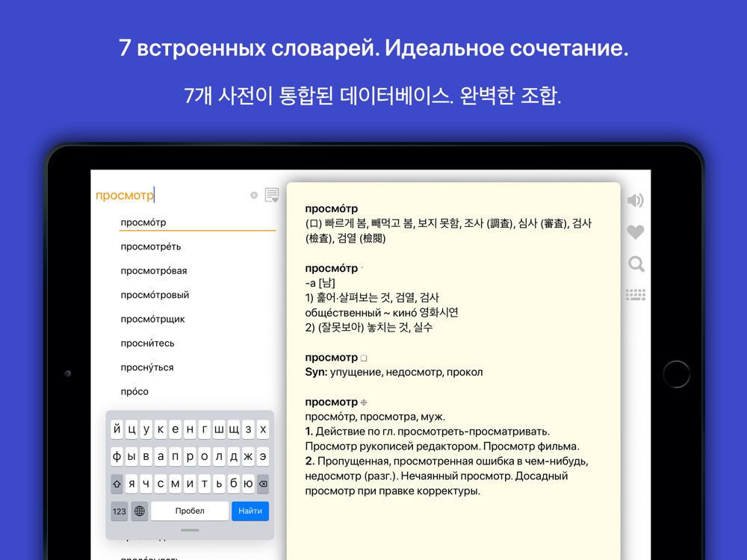Open search with the magnifier icon
Image resolution: width=747 pixels, height=560 pixels.
pos(636,264)
